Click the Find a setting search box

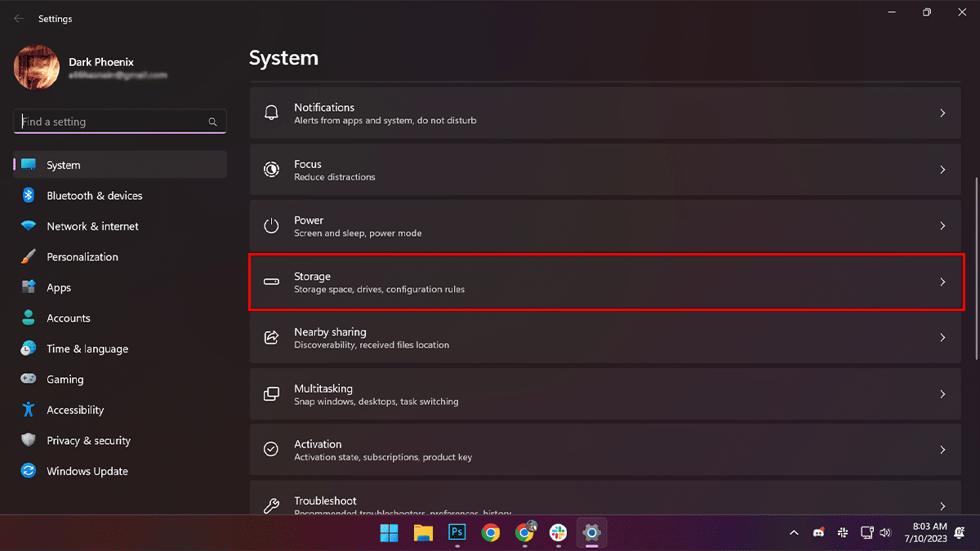coord(114,122)
